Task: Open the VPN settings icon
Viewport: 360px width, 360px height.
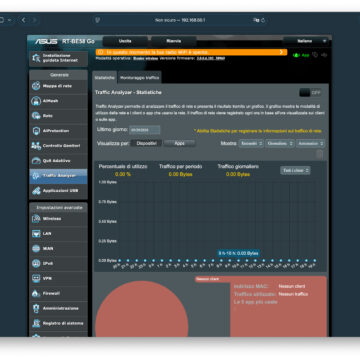Action: tap(36, 278)
